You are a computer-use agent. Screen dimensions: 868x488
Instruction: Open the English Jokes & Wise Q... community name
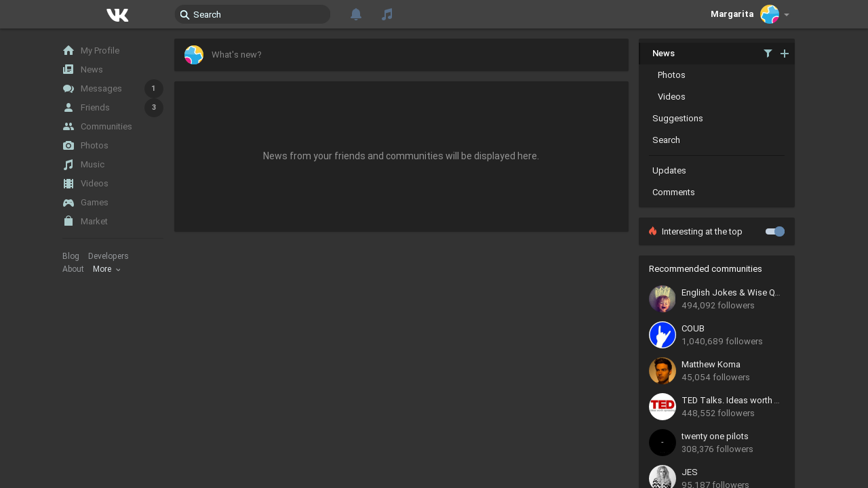[731, 293]
